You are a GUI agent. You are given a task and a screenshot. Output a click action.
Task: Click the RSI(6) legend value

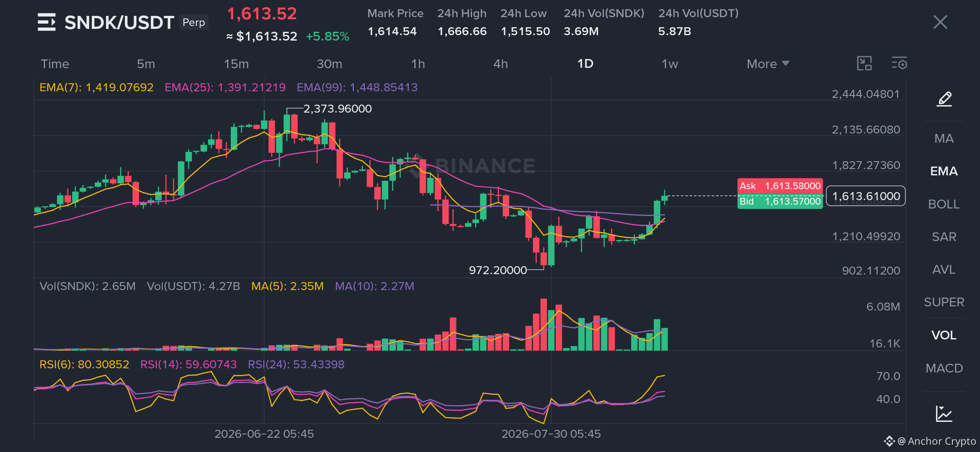(x=84, y=364)
